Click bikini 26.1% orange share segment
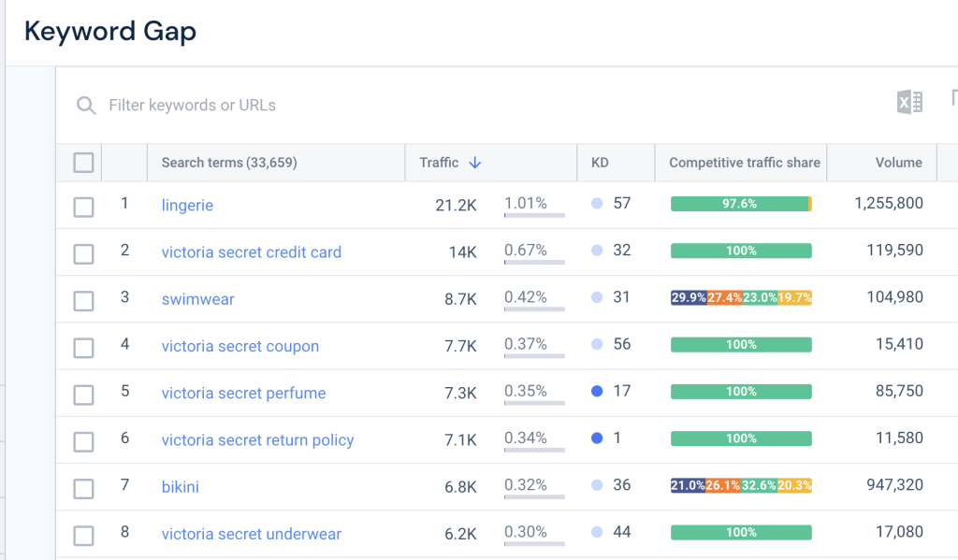 (x=723, y=485)
